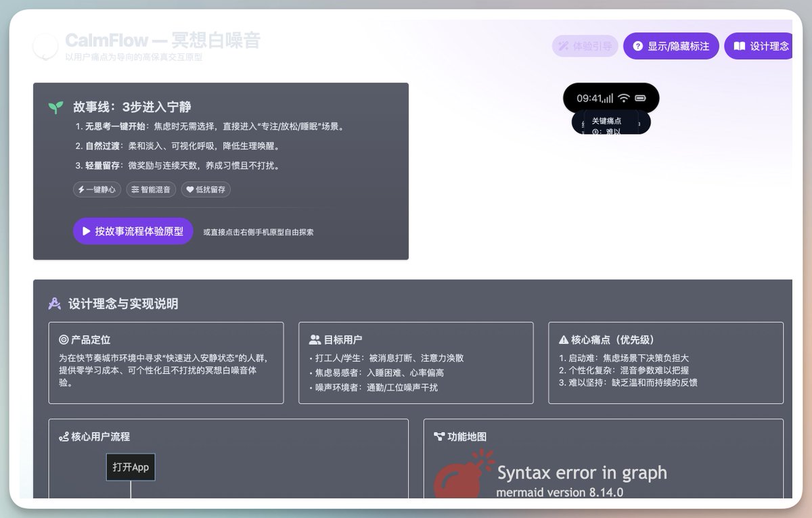The width and height of the screenshot is (812, 518).
Task: Toggle annotations with the 显示/隐藏标注 button
Action: tap(671, 46)
